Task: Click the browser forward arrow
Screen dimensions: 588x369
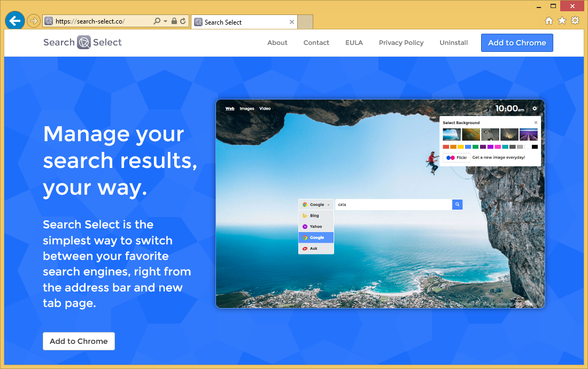Action: tap(33, 21)
